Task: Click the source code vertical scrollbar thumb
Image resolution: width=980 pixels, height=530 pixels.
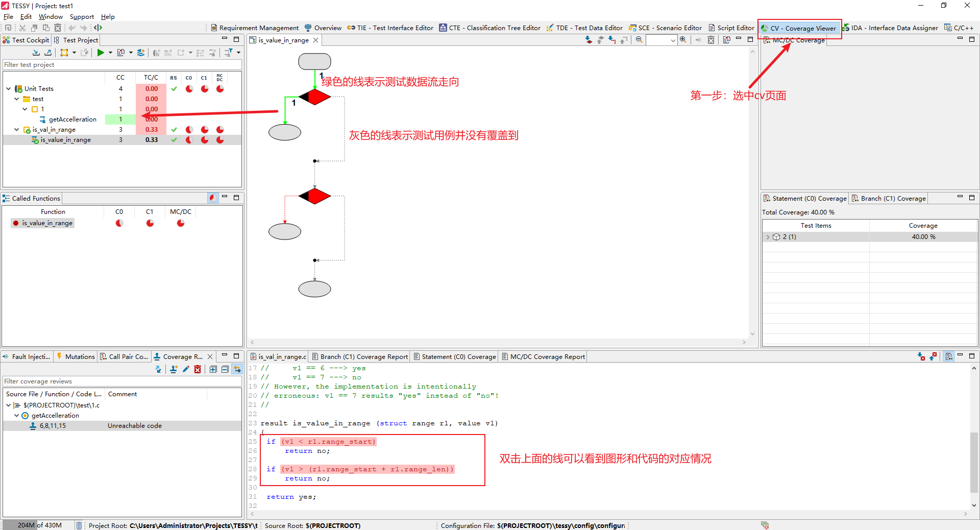Action: click(974, 463)
